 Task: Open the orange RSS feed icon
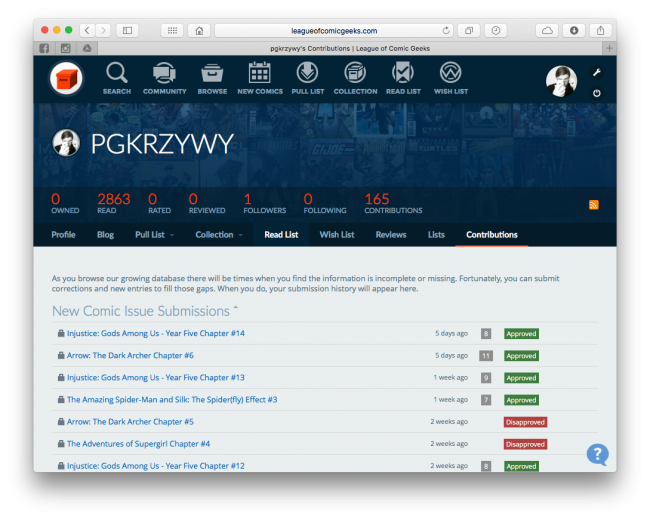594,205
